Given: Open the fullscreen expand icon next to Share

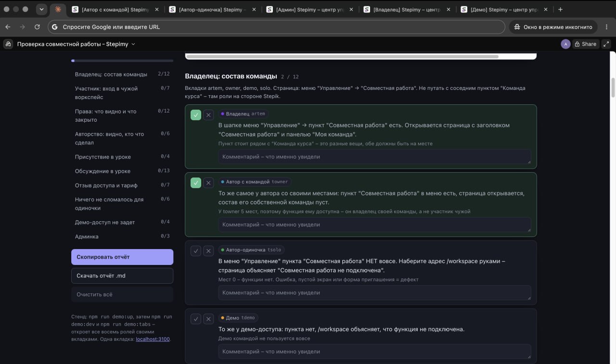Looking at the screenshot, I should point(606,44).
